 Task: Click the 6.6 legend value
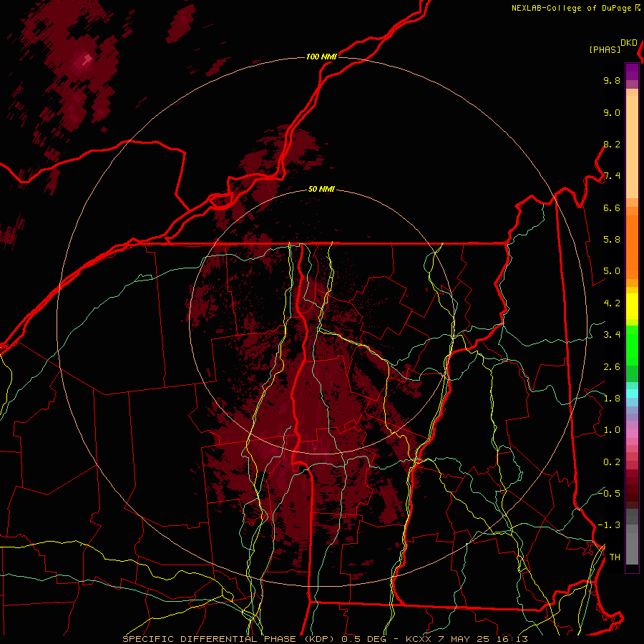[612, 208]
